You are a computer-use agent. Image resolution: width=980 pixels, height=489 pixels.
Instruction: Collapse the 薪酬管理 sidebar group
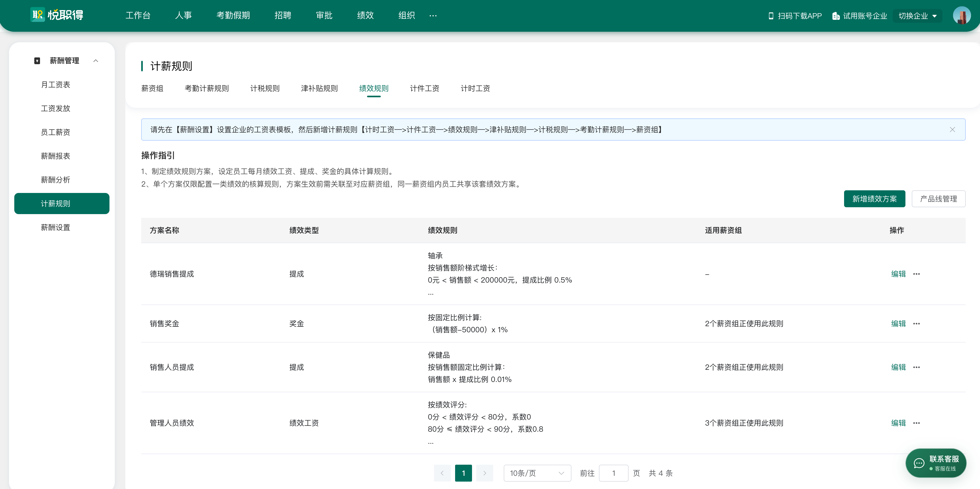tap(96, 61)
